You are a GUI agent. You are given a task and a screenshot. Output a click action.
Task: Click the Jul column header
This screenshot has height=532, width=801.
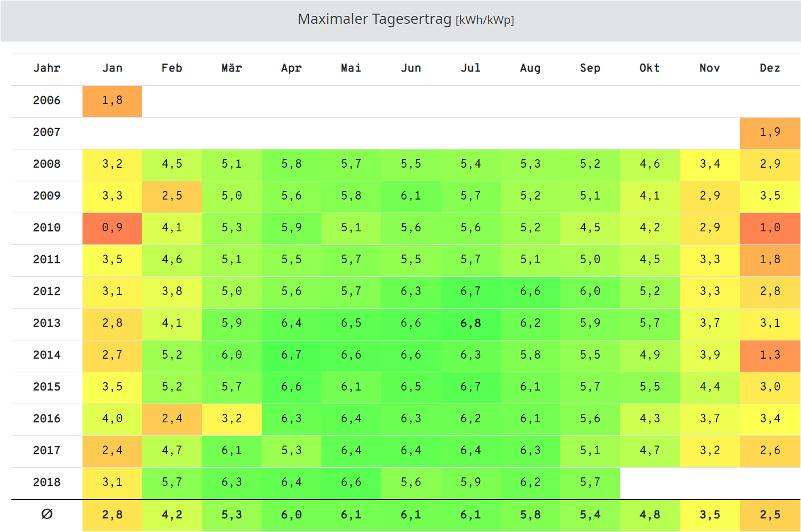point(470,68)
